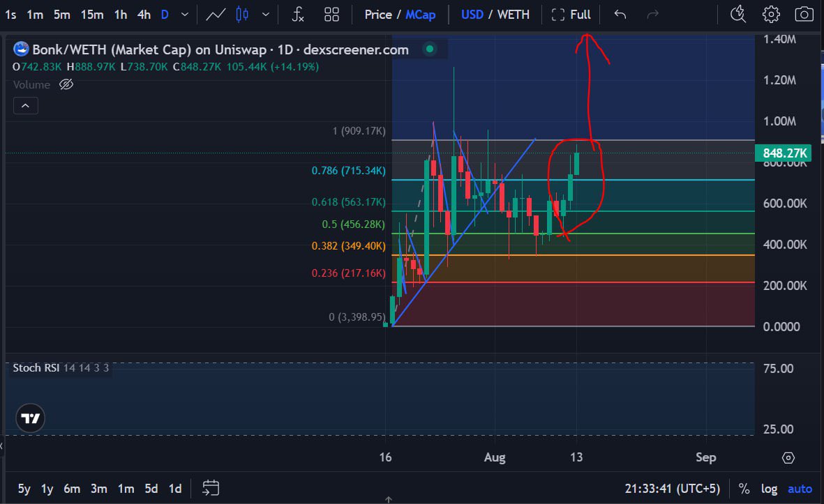Select the 1s timeframe
The image size is (824, 504).
(10, 15)
